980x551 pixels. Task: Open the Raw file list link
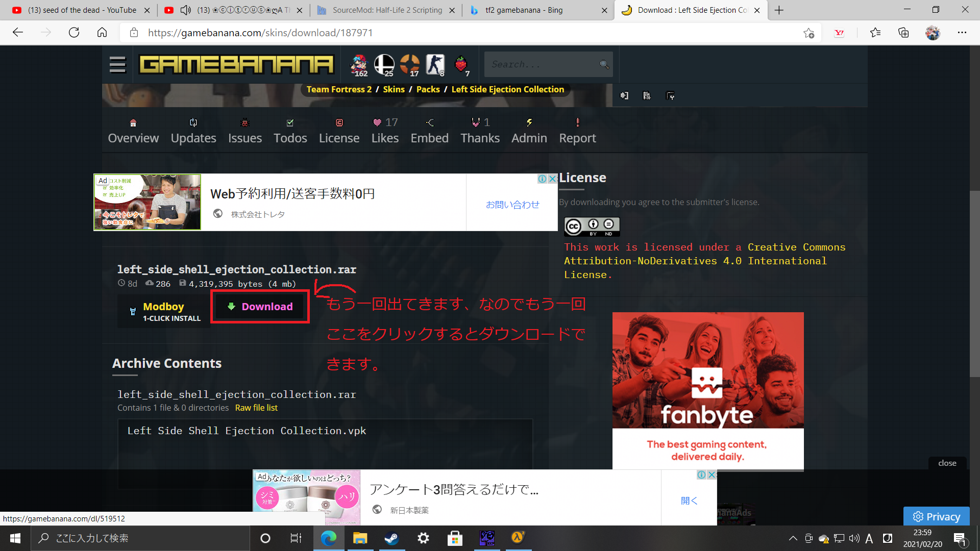256,408
